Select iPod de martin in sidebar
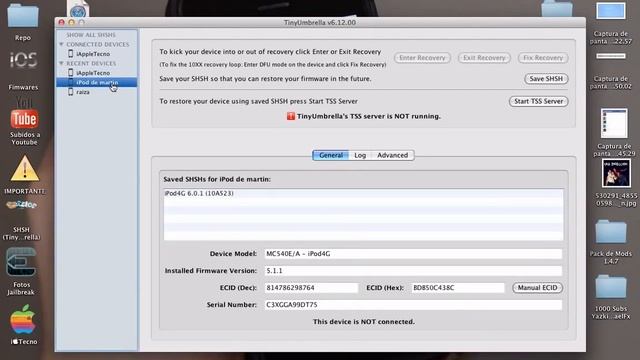 (x=96, y=82)
